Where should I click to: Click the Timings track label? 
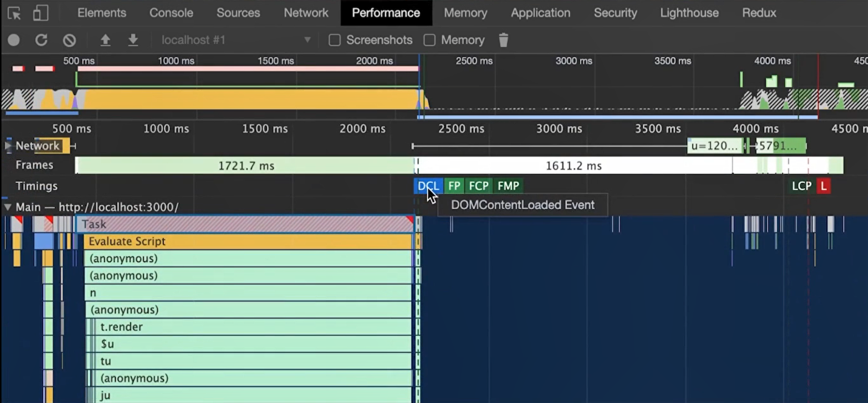point(36,186)
